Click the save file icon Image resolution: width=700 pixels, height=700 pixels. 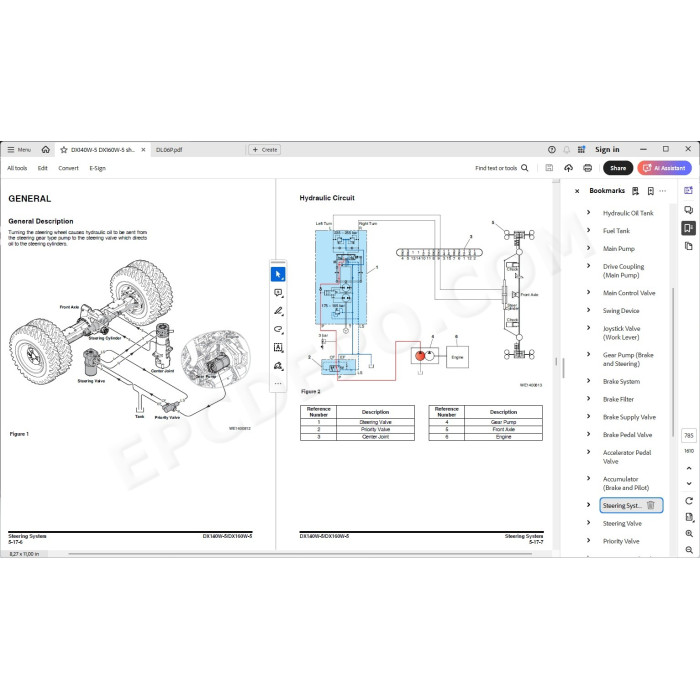coord(549,168)
